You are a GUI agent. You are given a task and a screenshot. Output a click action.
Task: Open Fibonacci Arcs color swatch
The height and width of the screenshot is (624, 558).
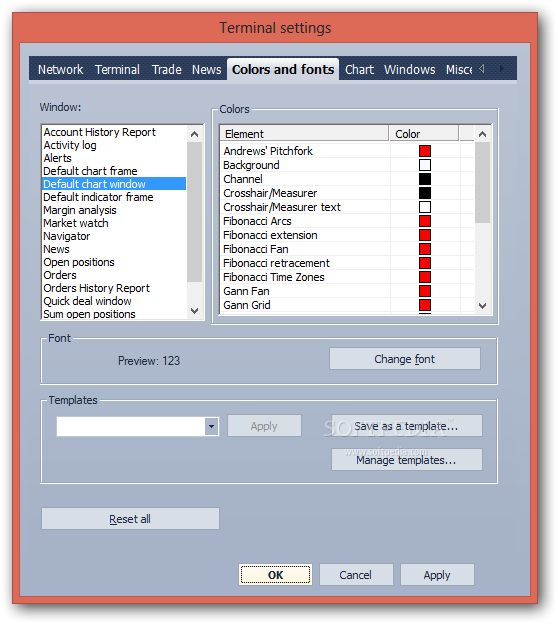click(425, 221)
